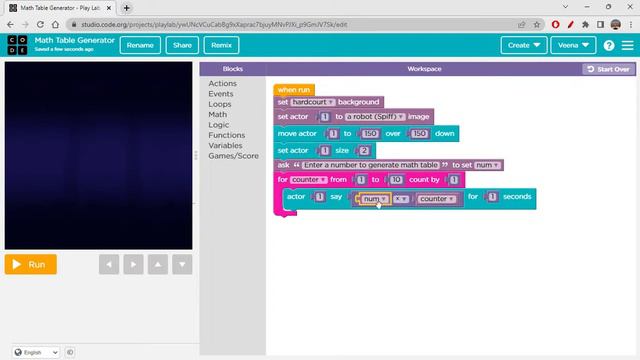Open the hardcourt background dropdown

point(313,102)
